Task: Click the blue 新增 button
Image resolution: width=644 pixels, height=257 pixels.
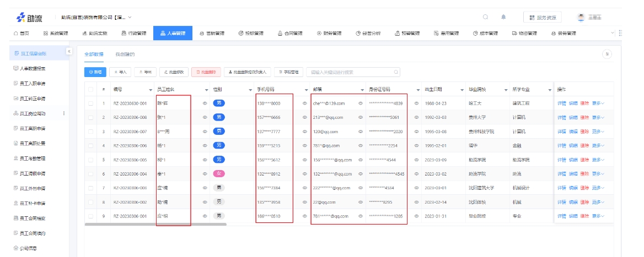Action: [95, 72]
